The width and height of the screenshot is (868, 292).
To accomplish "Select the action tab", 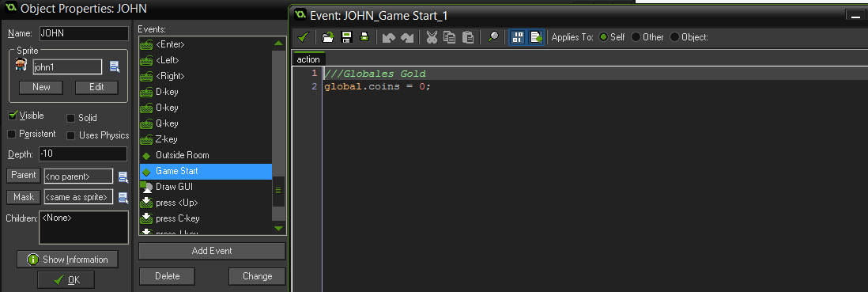I will point(308,59).
